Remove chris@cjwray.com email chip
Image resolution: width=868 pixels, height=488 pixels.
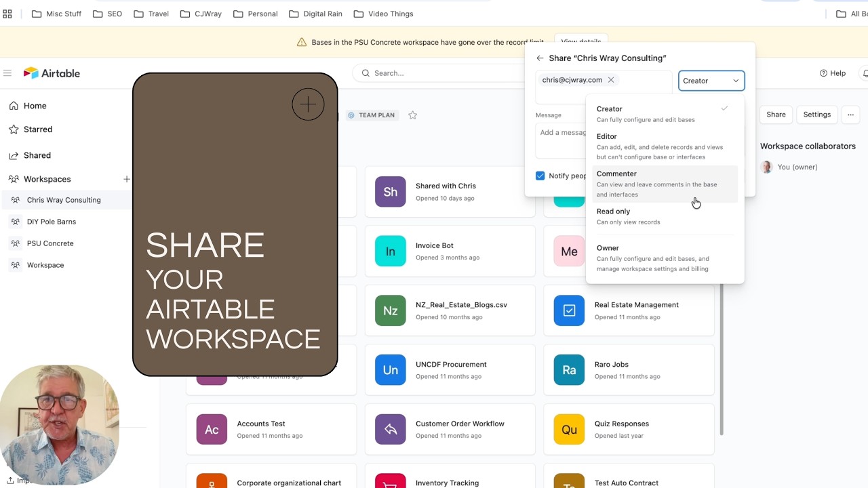click(611, 80)
